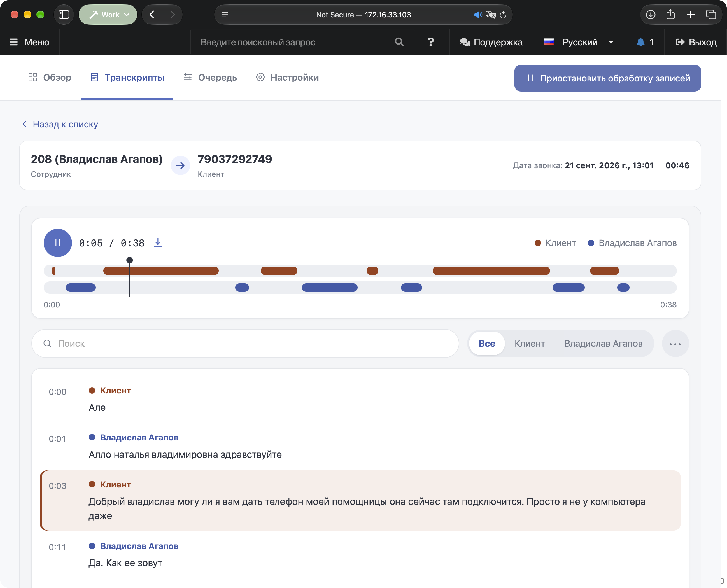Click the playhead marker on the timeline
Screen dimensions: 727x588
pyautogui.click(x=129, y=260)
